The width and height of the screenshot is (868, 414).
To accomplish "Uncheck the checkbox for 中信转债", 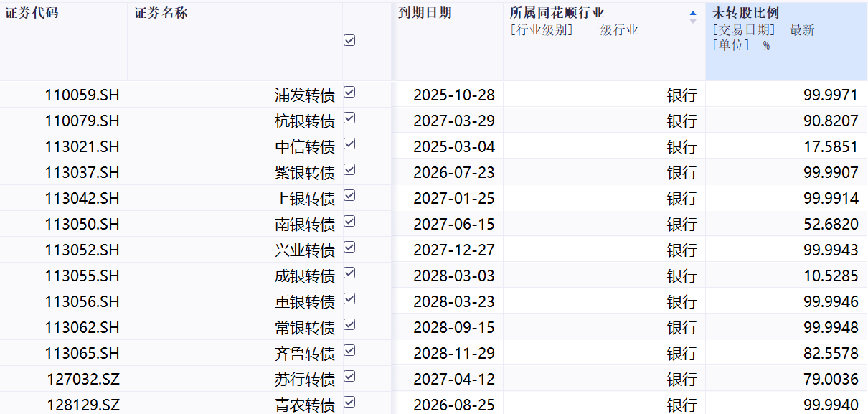I will coord(349,144).
